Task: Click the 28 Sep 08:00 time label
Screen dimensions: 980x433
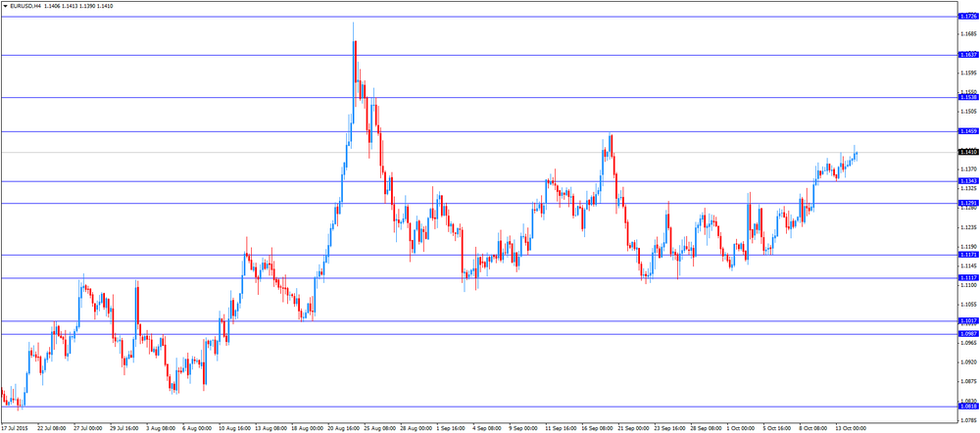Action: pos(709,429)
